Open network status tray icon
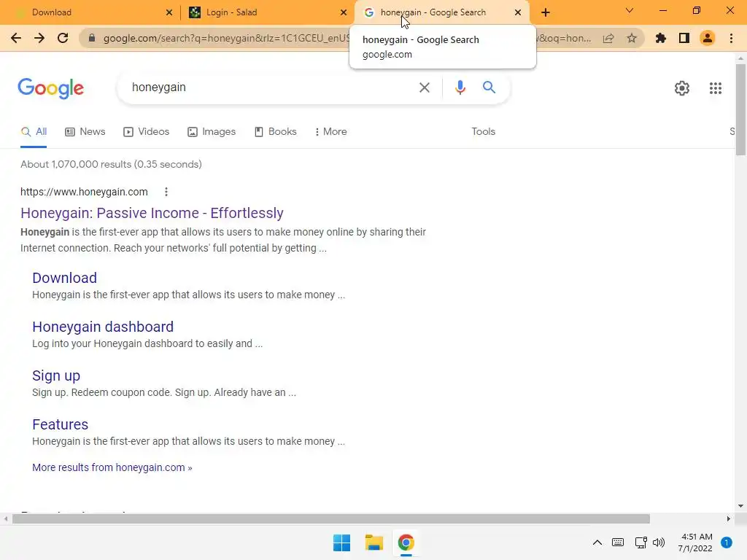The height and width of the screenshot is (560, 747). [640, 542]
